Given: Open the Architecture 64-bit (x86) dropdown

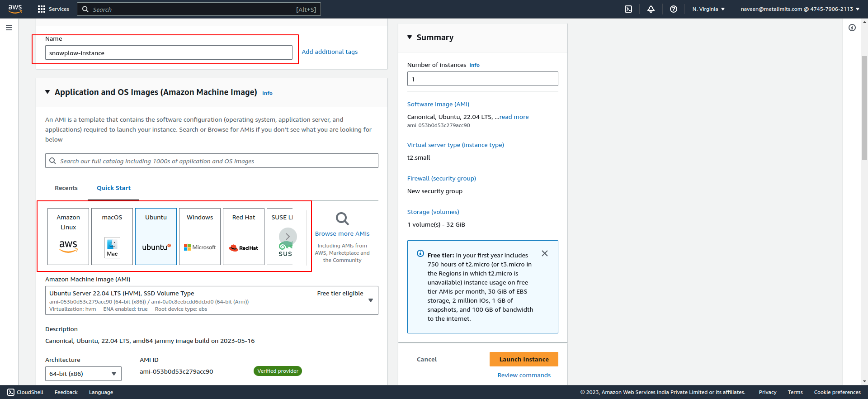Looking at the screenshot, I should (x=83, y=374).
